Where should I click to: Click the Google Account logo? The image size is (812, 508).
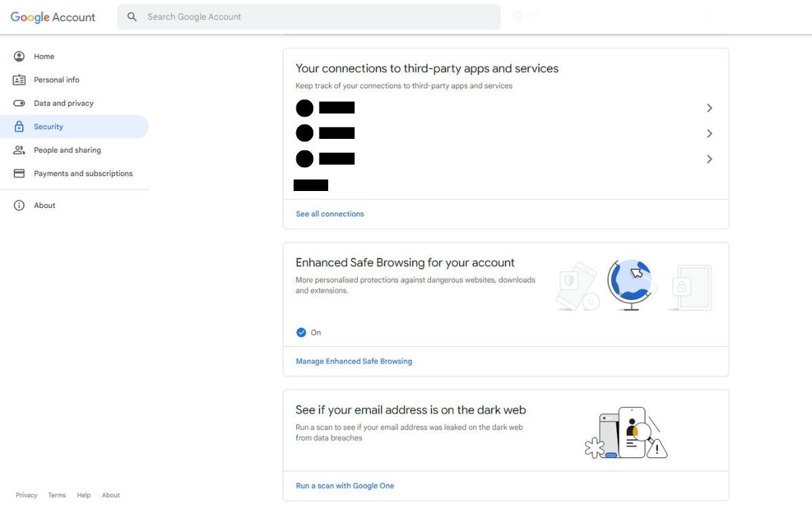[52, 17]
